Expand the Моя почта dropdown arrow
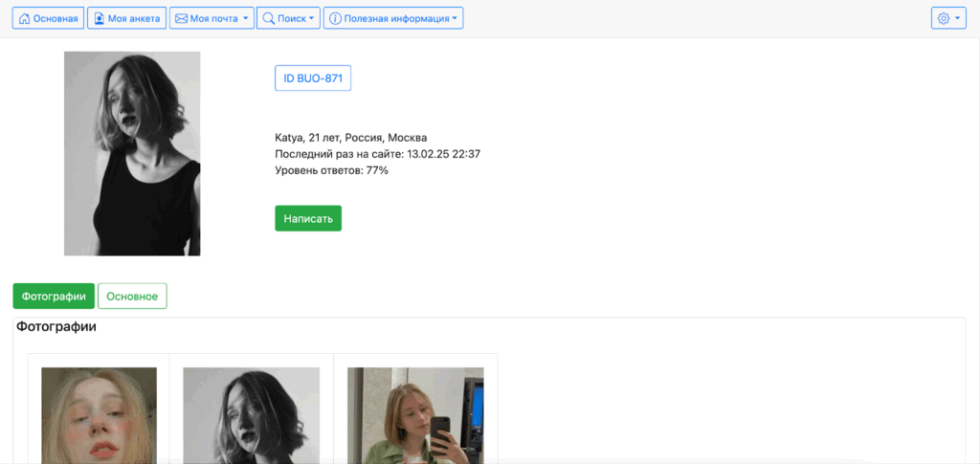Image resolution: width=980 pixels, height=464 pixels. click(246, 18)
